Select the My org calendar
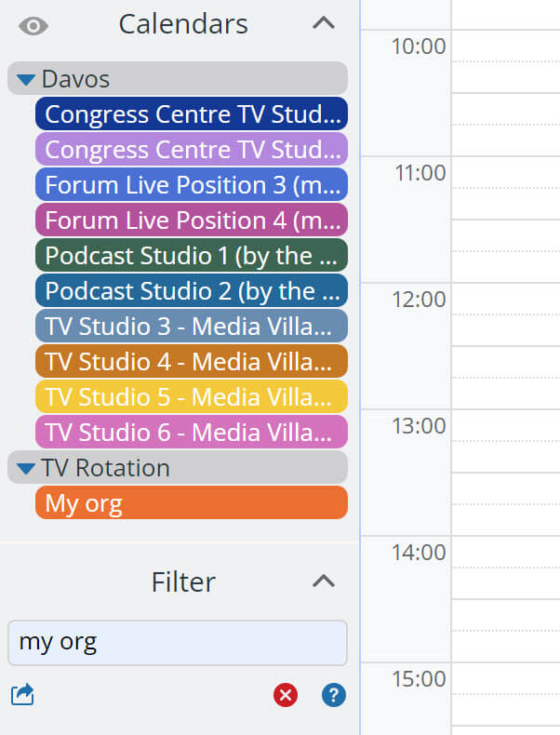The width and height of the screenshot is (560, 735). 192,503
